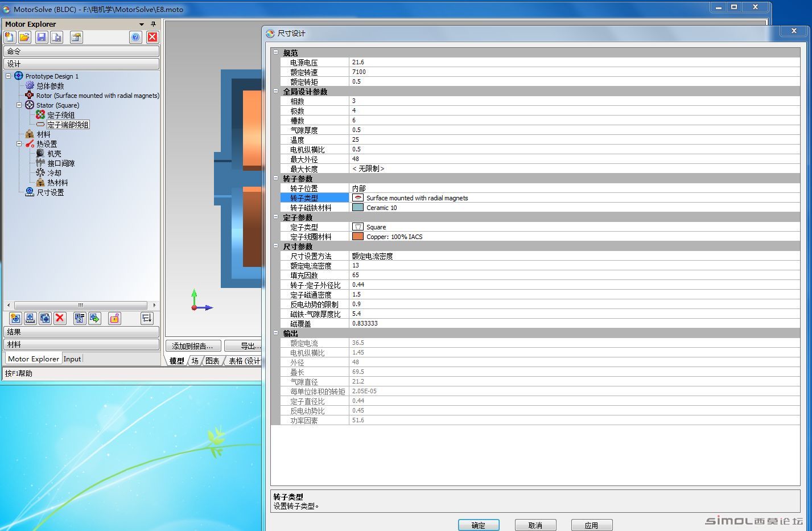Click the new prototype design icon below the tree
The height and width of the screenshot is (531, 812).
(15, 318)
